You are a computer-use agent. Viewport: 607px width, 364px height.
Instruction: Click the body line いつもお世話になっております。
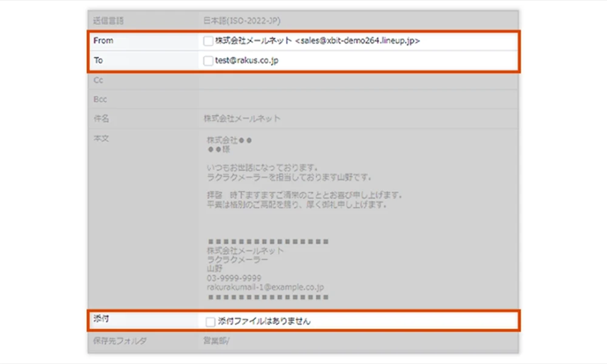[263, 168]
